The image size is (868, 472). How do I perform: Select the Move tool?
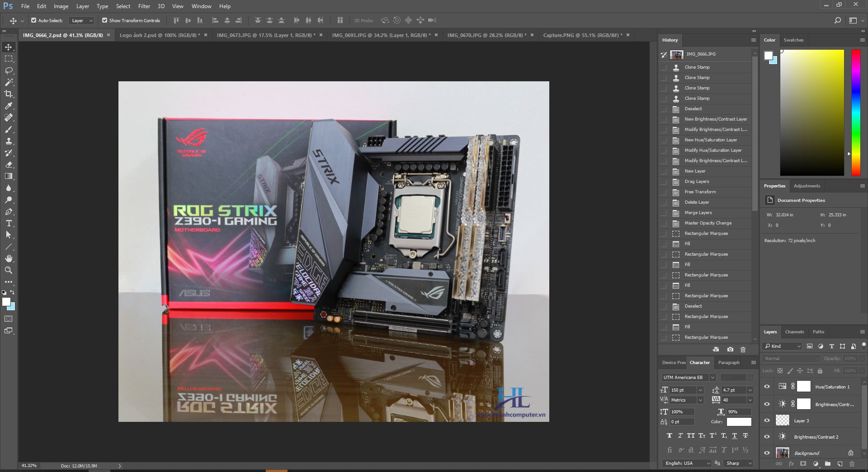click(x=9, y=47)
